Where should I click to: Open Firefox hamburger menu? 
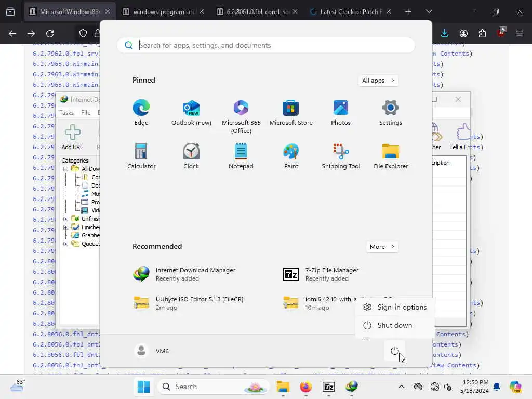[520, 33]
